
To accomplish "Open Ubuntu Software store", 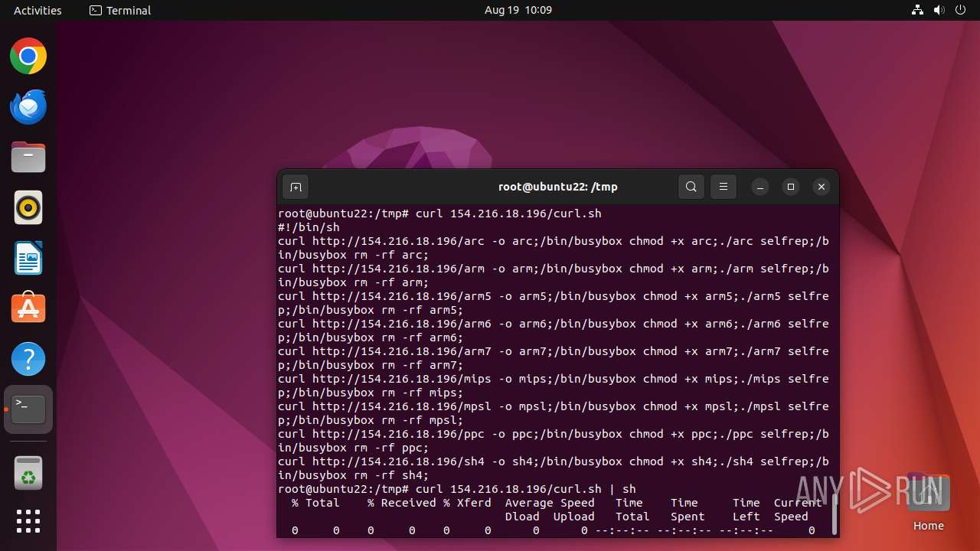I will pos(28,308).
